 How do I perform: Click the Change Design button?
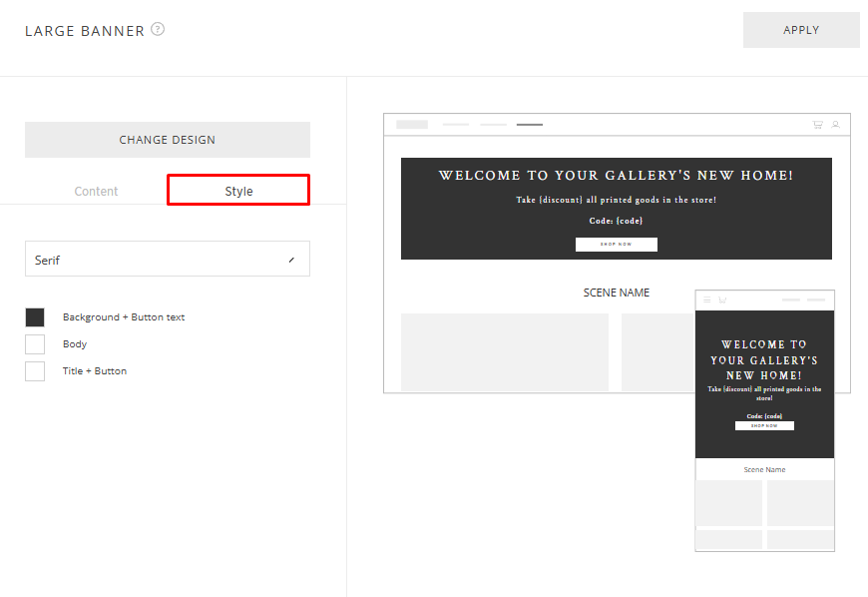pos(167,140)
